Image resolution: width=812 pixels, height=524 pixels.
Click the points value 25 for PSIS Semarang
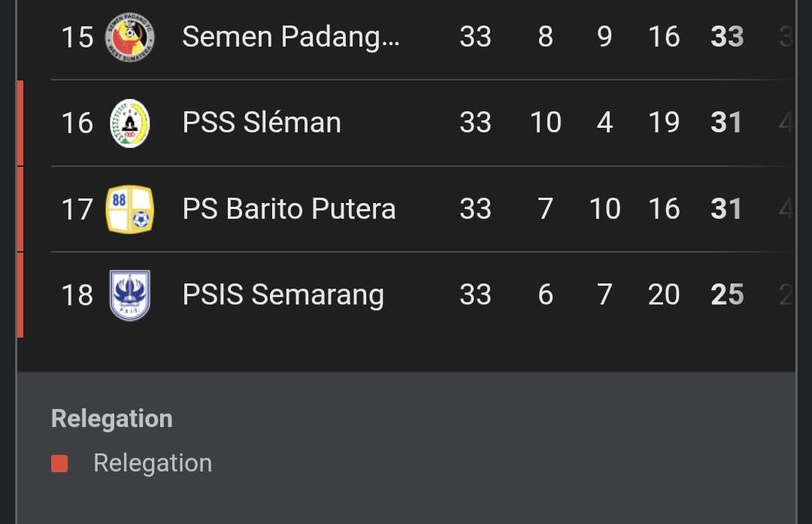(725, 294)
